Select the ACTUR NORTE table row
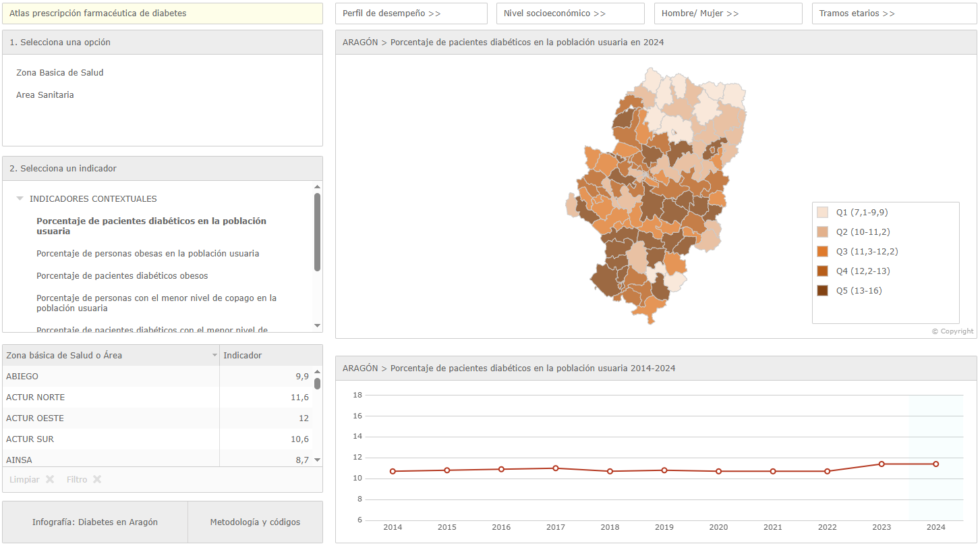This screenshot has width=980, height=546. click(111, 398)
